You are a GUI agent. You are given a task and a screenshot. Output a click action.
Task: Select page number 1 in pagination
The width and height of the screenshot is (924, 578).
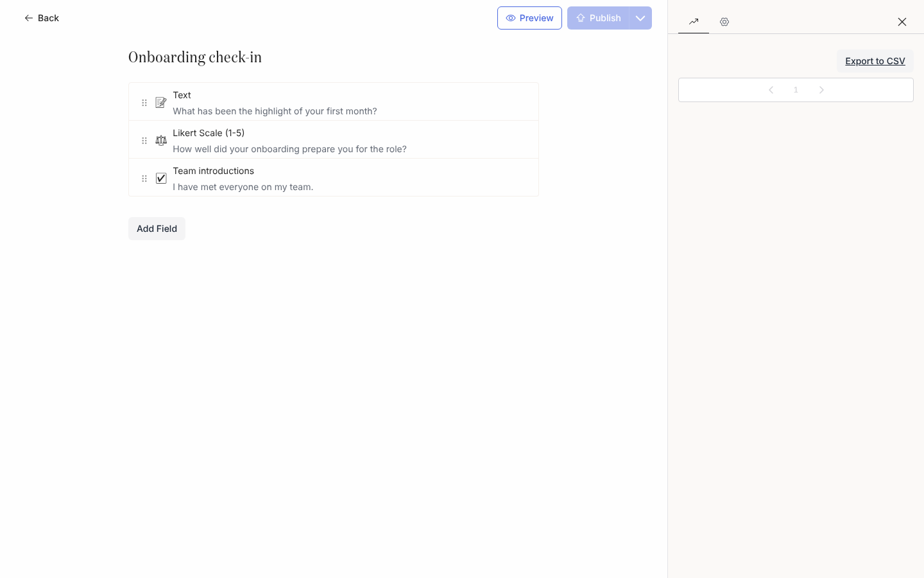(796, 90)
